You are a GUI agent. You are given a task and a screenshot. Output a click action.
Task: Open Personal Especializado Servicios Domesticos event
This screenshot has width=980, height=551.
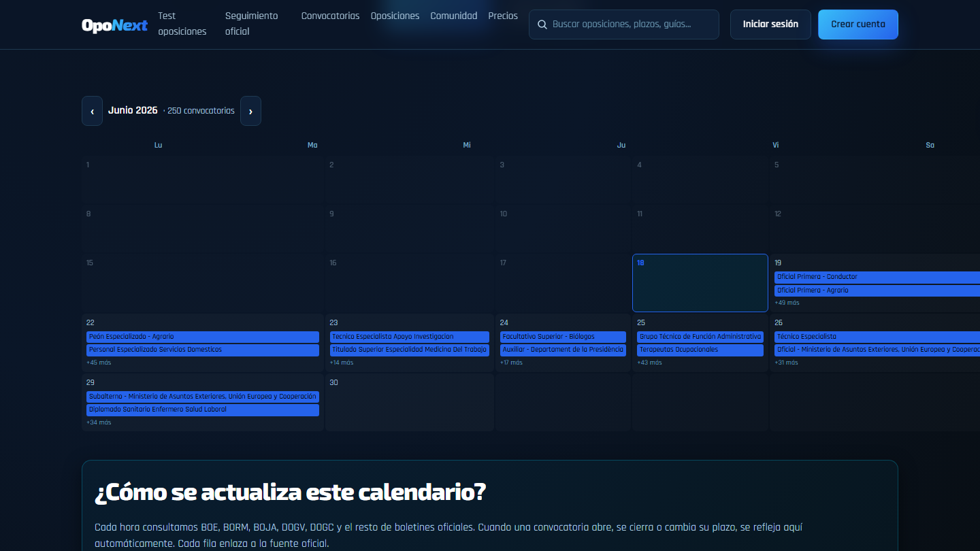coord(203,350)
